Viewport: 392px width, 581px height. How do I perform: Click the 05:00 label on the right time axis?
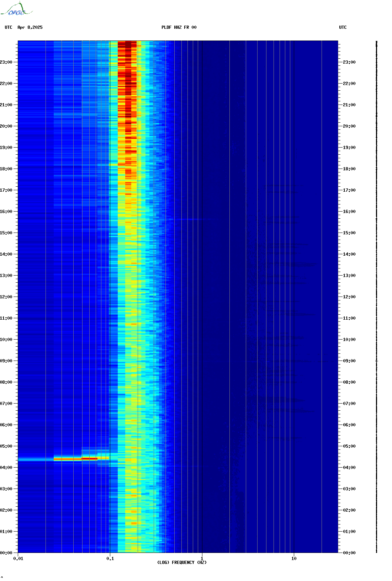[x=349, y=446]
